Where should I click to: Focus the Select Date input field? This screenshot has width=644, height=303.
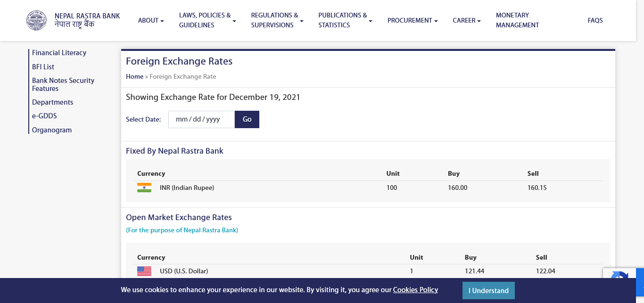201,119
